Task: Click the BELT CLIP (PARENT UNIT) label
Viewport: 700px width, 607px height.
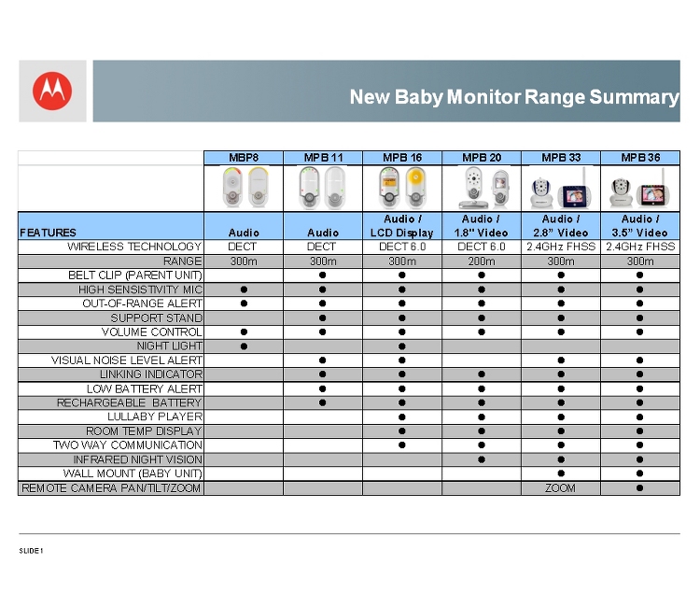Action: click(134, 275)
